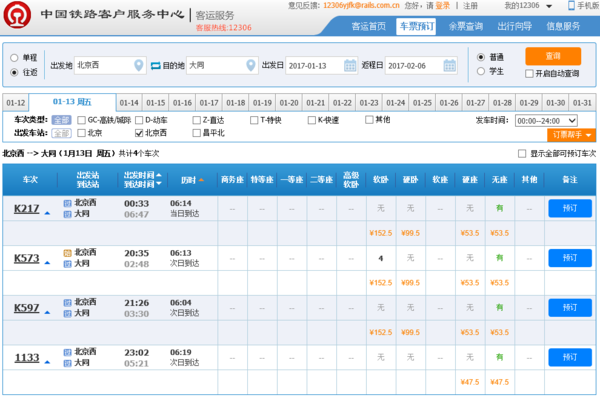Viewport: 600px width, 398px height.
Task: Click 预订 button for train K217
Action: pos(570,208)
